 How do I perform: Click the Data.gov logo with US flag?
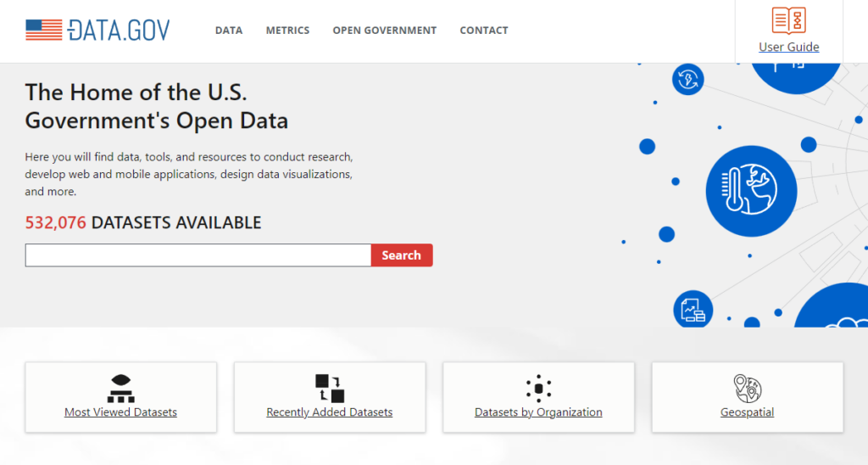[97, 30]
